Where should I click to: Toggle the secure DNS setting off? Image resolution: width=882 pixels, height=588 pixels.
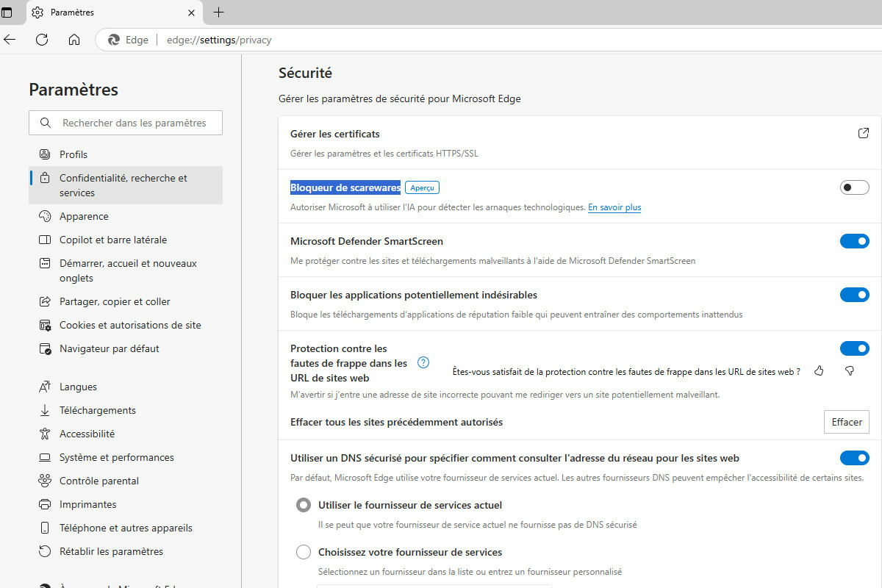tap(854, 458)
